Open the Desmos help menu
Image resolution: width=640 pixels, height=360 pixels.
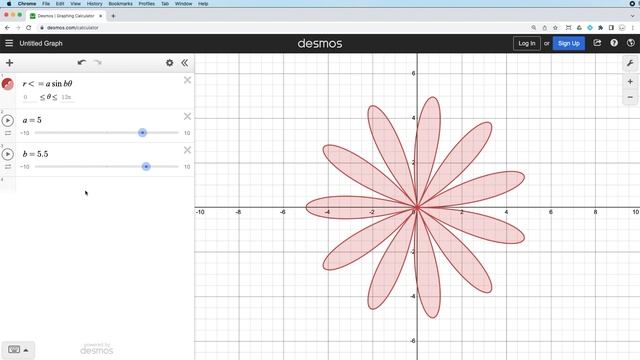pos(614,43)
